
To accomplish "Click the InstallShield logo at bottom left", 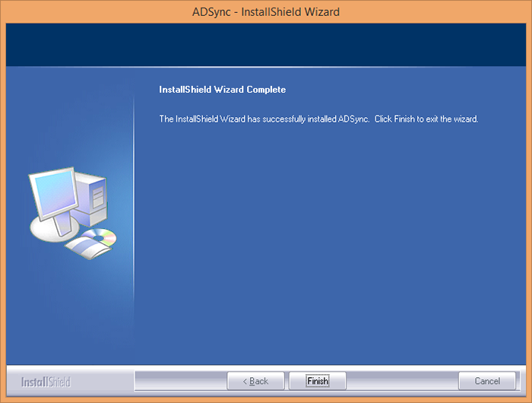I will pyautogui.click(x=46, y=382).
